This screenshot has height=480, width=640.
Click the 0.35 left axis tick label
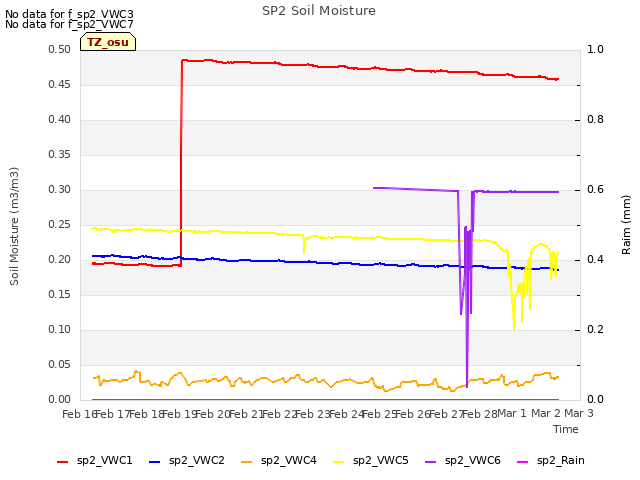pyautogui.click(x=60, y=155)
